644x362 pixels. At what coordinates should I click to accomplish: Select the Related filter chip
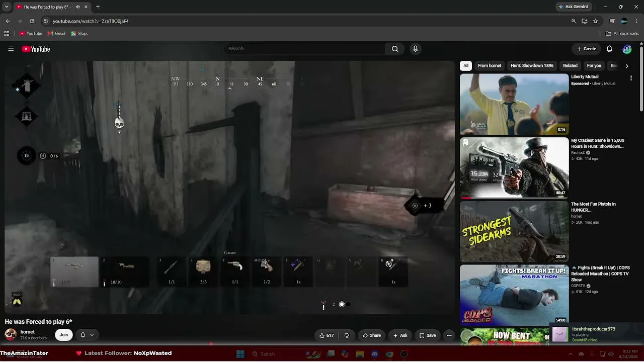click(x=570, y=66)
